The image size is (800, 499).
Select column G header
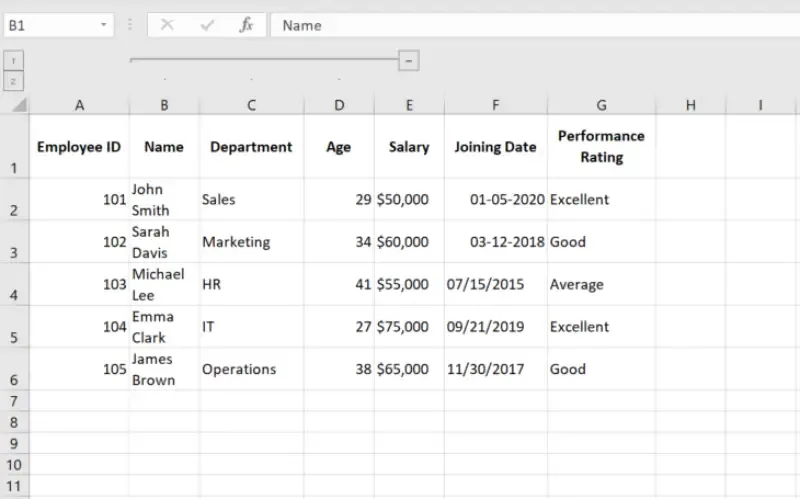tap(601, 105)
